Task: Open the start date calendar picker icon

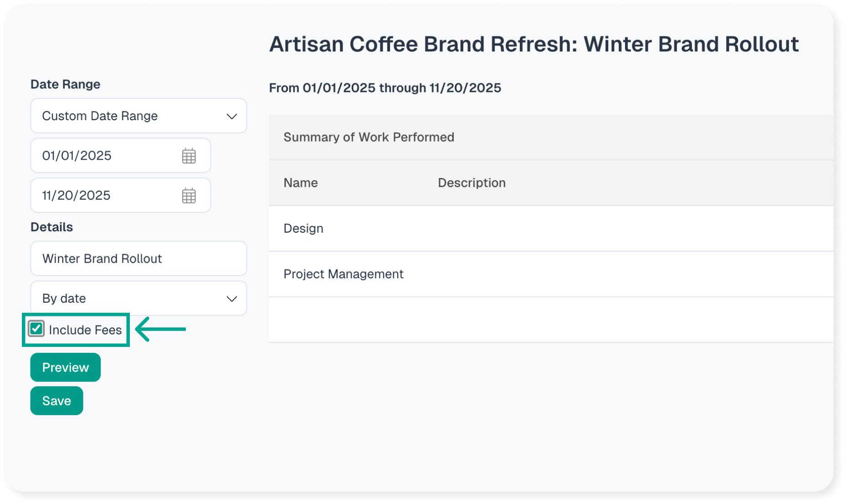Action: (x=189, y=156)
